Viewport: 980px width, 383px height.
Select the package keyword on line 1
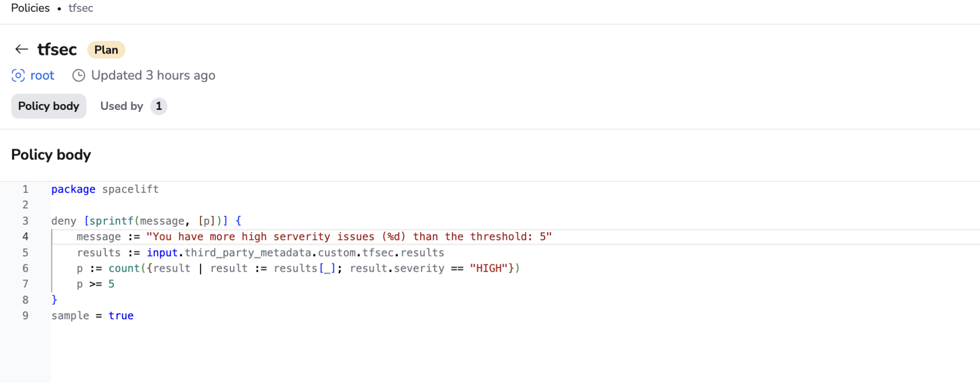point(73,189)
